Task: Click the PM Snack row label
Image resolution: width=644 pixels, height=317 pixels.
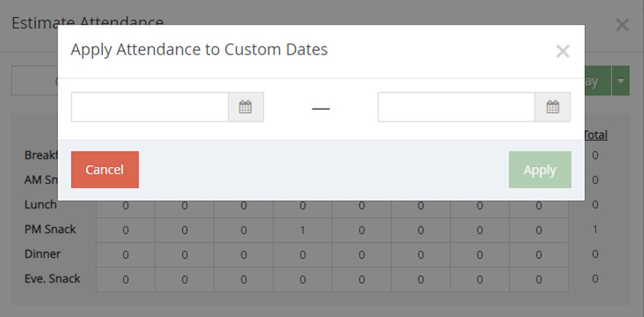Action: pos(50,230)
